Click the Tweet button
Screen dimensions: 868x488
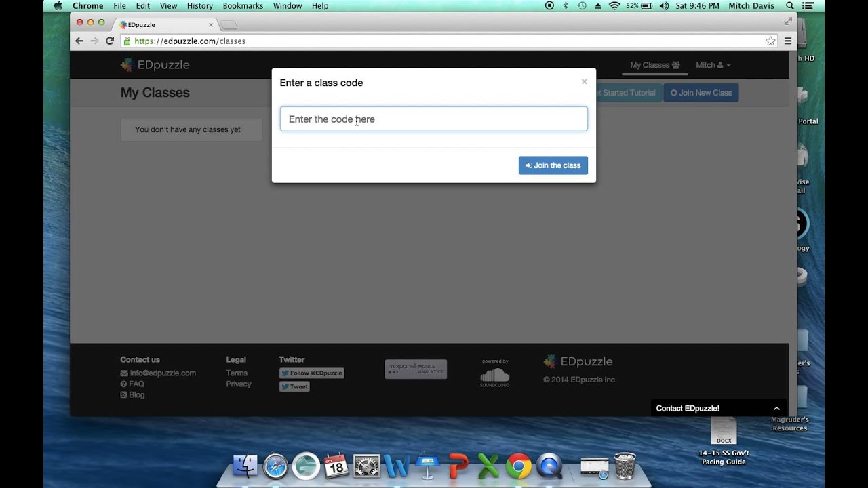[x=294, y=386]
